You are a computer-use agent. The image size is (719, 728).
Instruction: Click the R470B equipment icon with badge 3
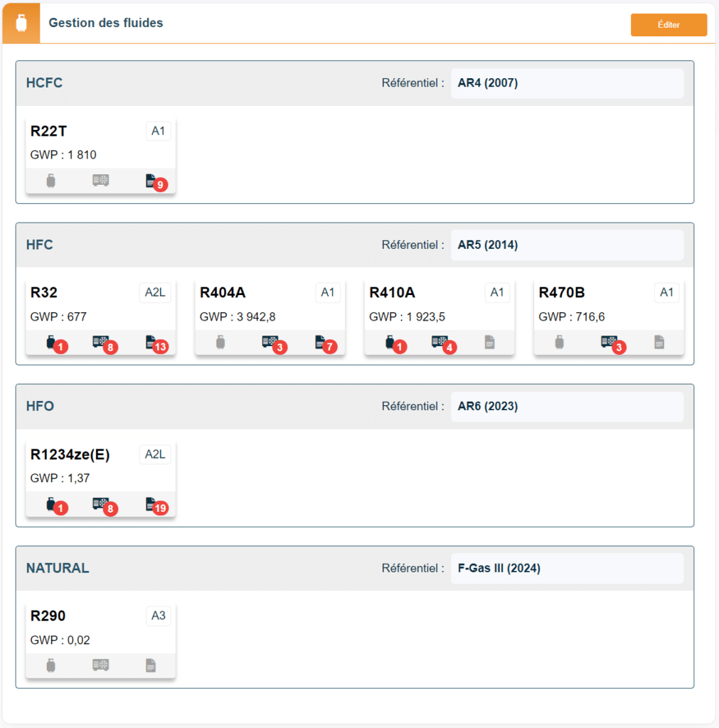(x=609, y=342)
